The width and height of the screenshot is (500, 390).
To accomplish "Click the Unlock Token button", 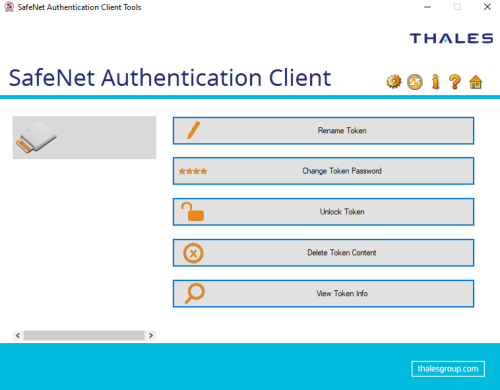I will (323, 212).
